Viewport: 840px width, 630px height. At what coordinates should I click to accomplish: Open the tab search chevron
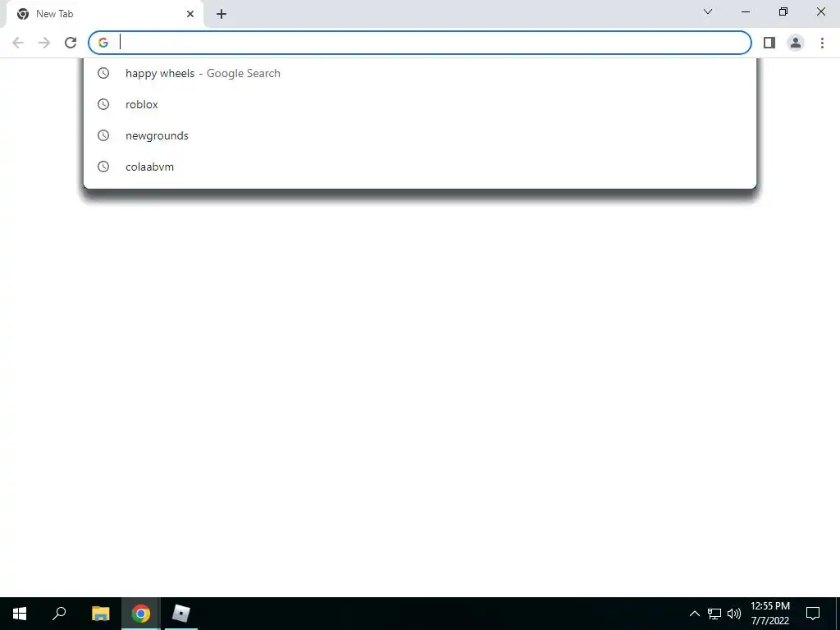coord(708,11)
